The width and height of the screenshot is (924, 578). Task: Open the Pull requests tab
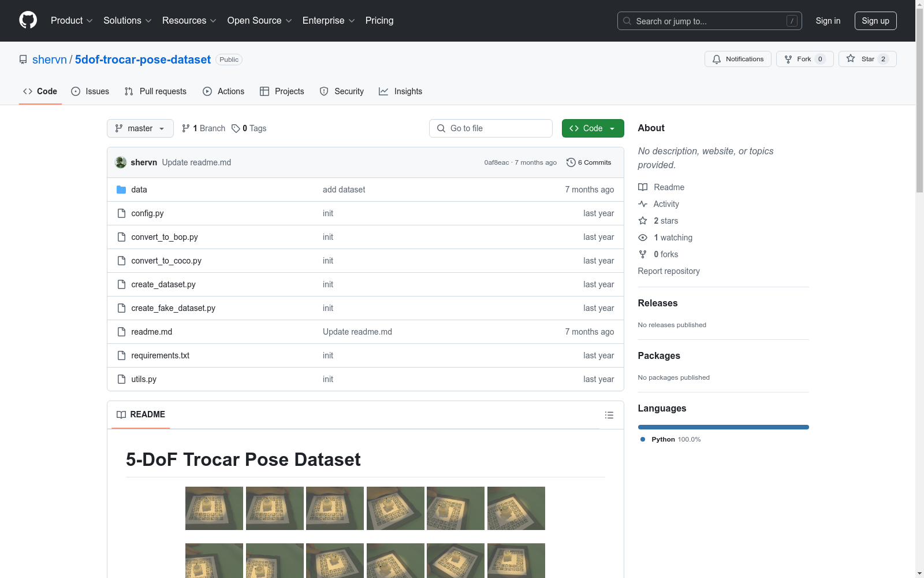click(x=155, y=91)
